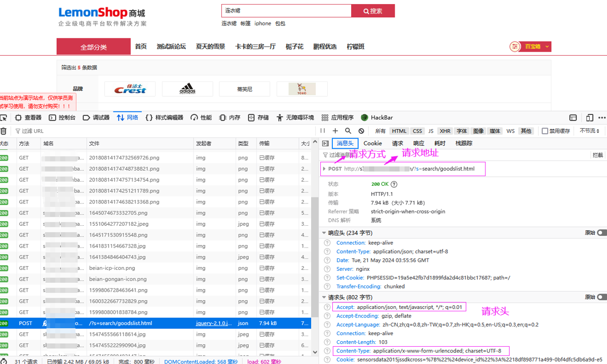607x364 pixels.
Task: Enable the 禁用缓存 disable cache checkbox
Action: (x=544, y=131)
